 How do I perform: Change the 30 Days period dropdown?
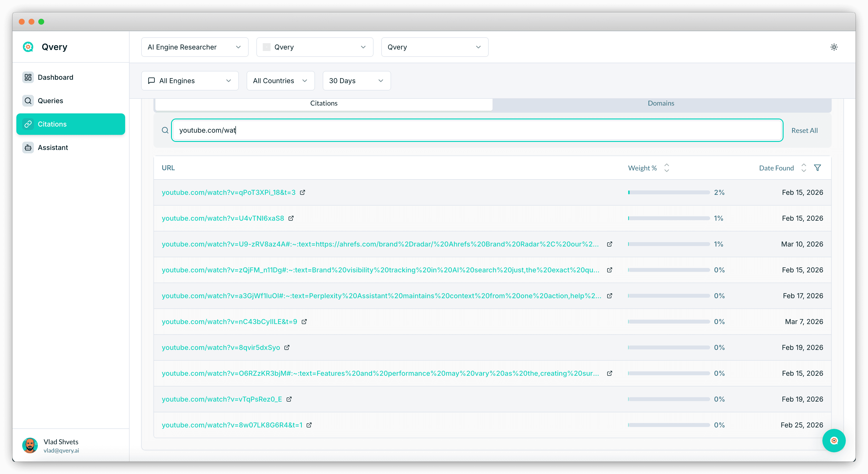(x=356, y=81)
